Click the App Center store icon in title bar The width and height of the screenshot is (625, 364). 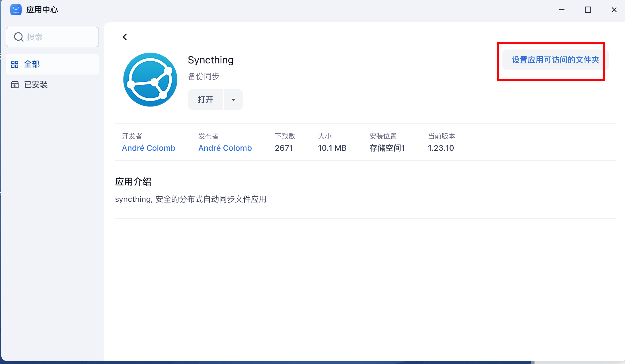point(16,10)
